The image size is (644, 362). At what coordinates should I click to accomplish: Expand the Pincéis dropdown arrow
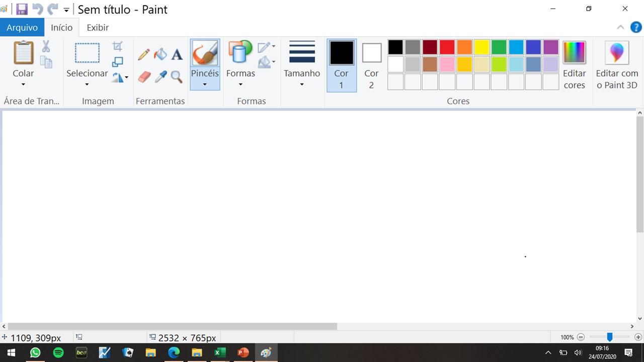pos(205,84)
